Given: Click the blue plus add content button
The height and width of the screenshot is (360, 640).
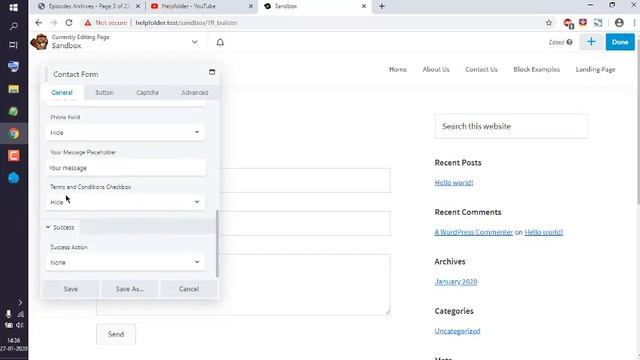Looking at the screenshot, I should [x=591, y=42].
